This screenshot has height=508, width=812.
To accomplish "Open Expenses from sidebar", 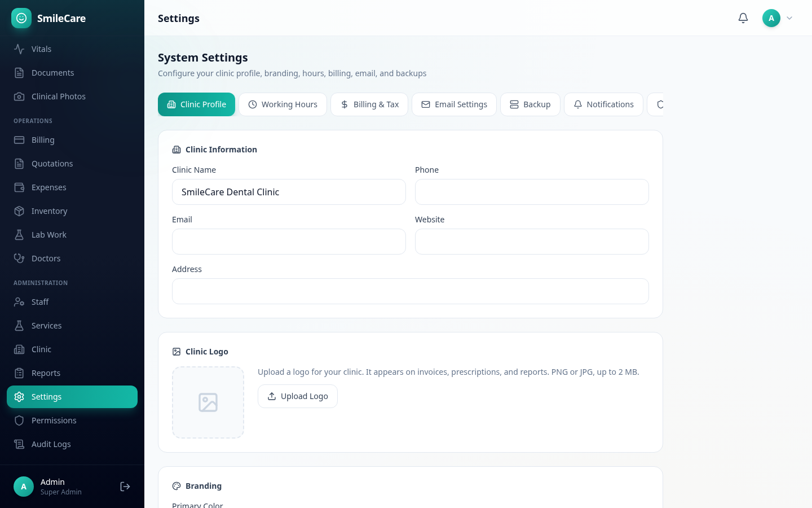I will 72,187.
